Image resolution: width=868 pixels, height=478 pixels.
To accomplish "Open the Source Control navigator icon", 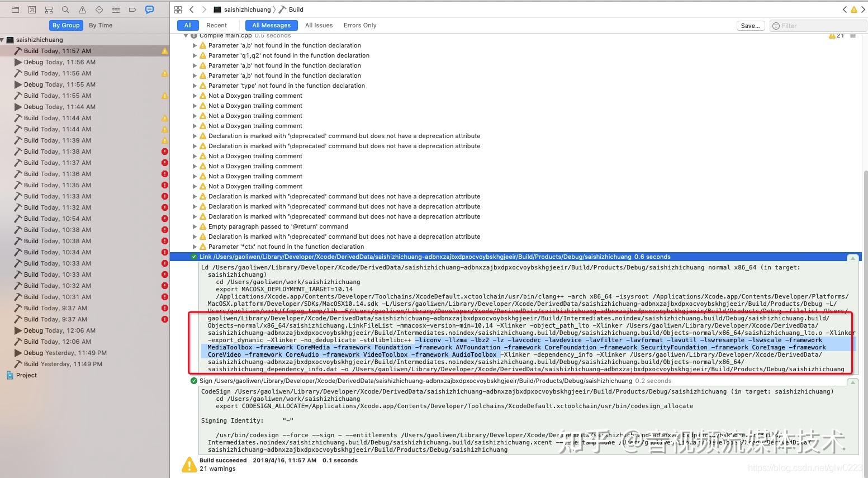I will [32, 10].
